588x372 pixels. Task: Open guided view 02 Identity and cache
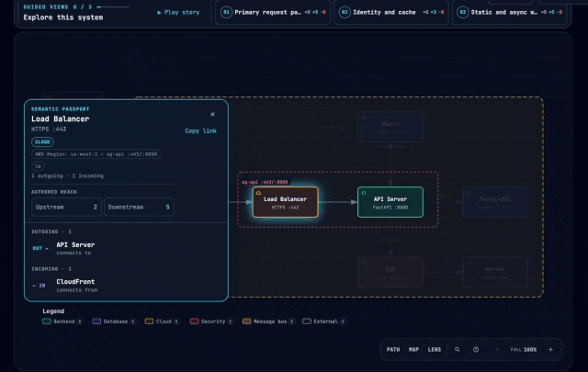pyautogui.click(x=391, y=12)
